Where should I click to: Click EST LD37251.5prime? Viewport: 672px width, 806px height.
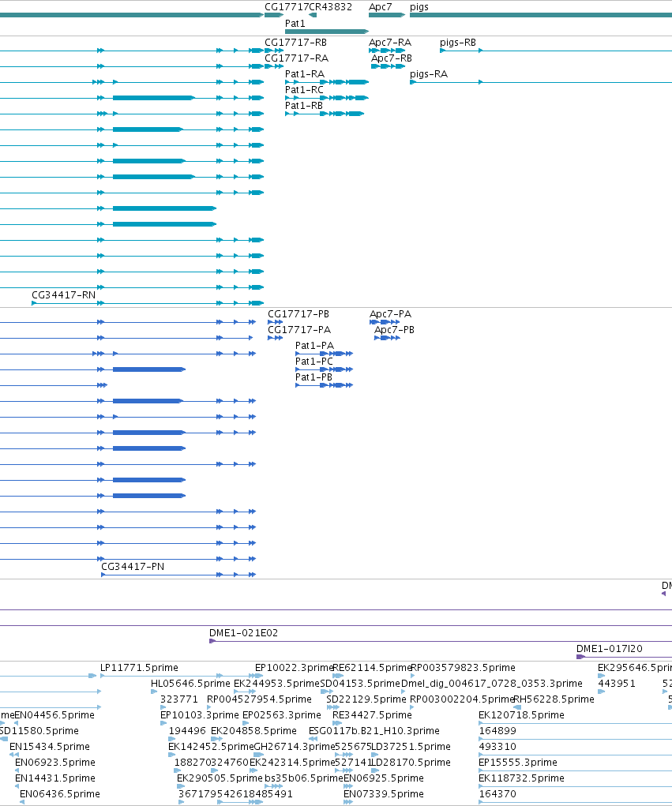[x=411, y=747]
